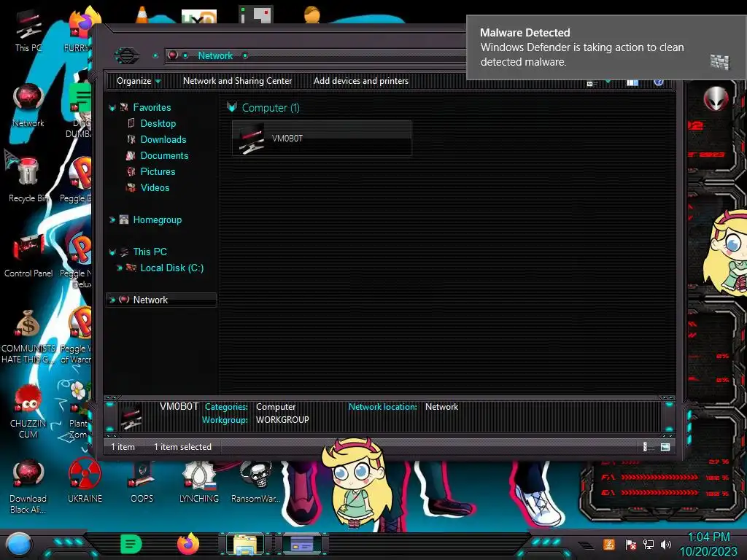Image resolution: width=747 pixels, height=560 pixels.
Task: Open This PC desktop icon
Action: (28, 29)
